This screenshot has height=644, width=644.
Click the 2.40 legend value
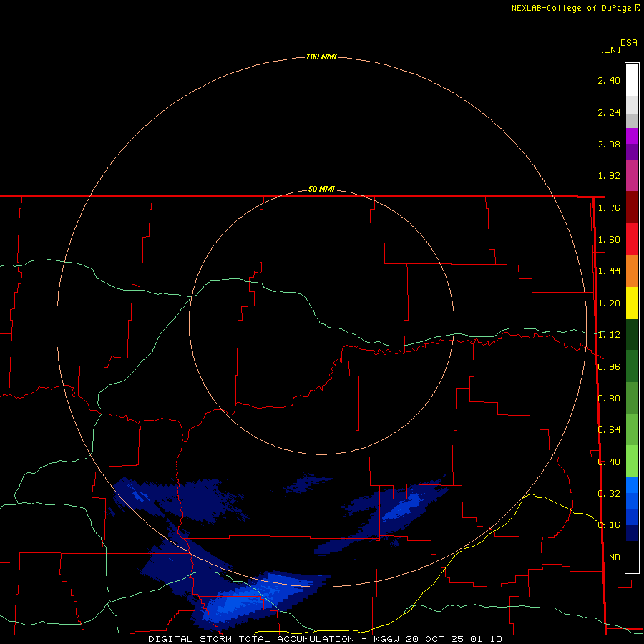tap(609, 80)
